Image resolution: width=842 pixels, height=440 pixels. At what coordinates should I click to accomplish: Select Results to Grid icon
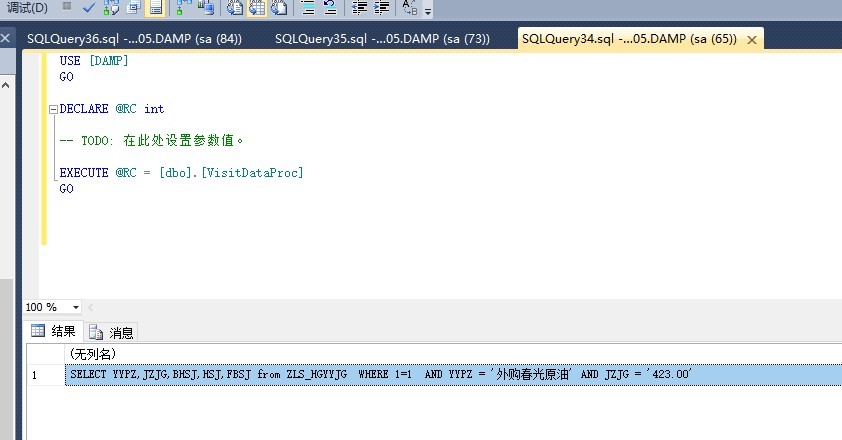(257, 8)
